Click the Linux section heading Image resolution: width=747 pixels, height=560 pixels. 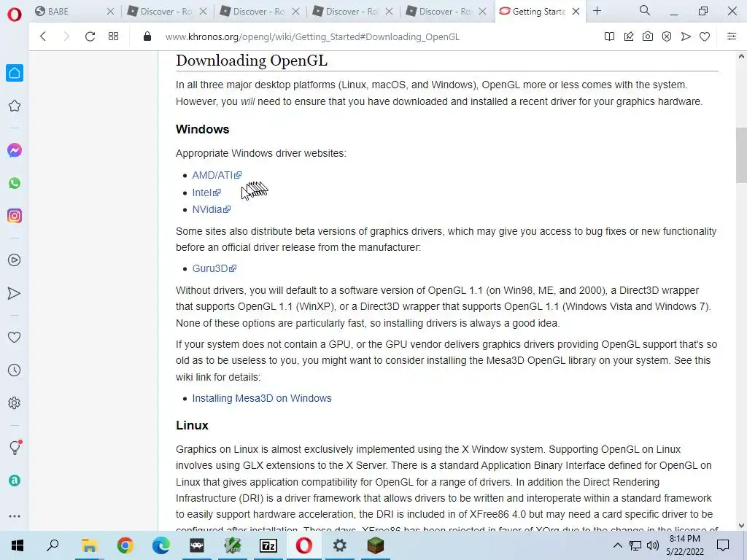click(x=192, y=425)
